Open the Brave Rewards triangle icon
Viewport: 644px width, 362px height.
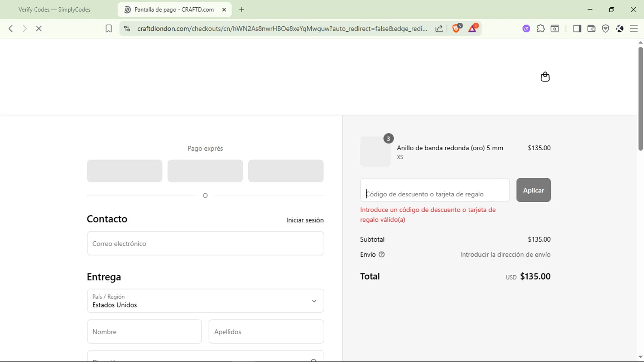473,28
